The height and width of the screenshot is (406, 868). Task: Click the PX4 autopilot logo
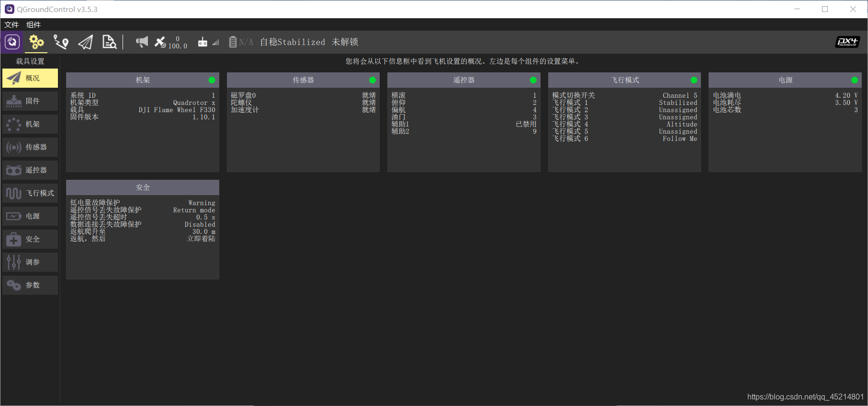point(847,42)
